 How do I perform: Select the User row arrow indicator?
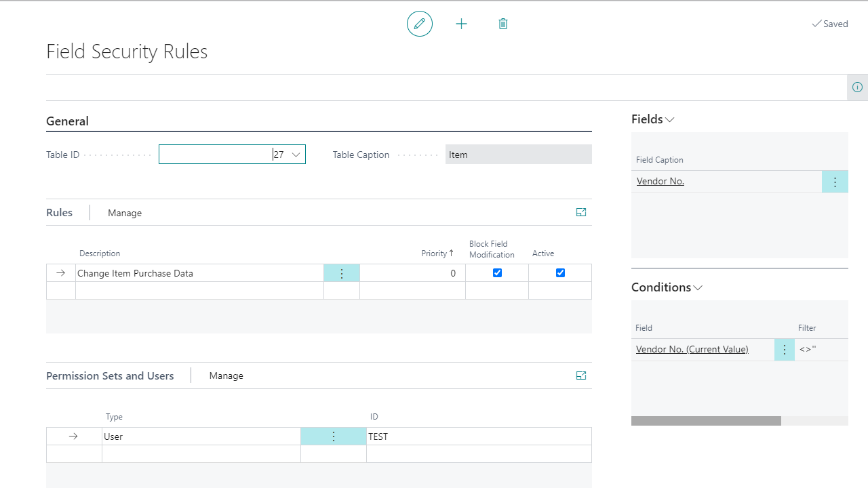(x=74, y=436)
